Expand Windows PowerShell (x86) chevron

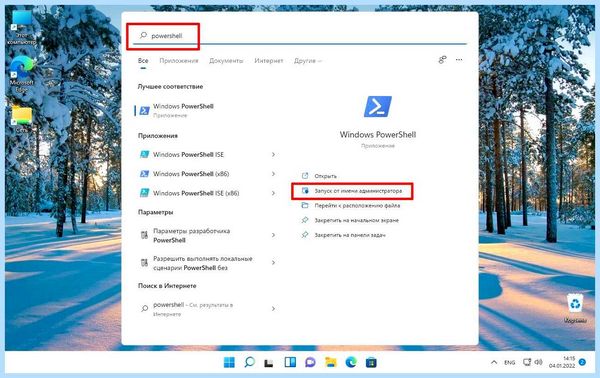point(273,174)
